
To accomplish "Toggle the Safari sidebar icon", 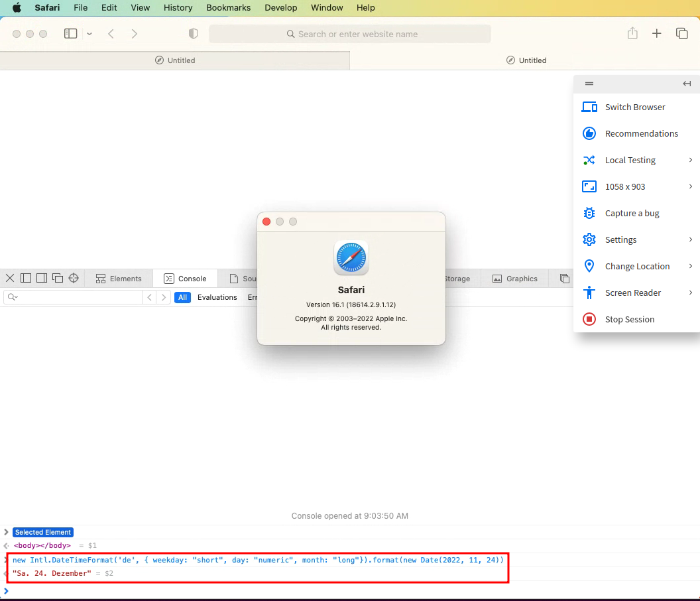I will coord(70,34).
